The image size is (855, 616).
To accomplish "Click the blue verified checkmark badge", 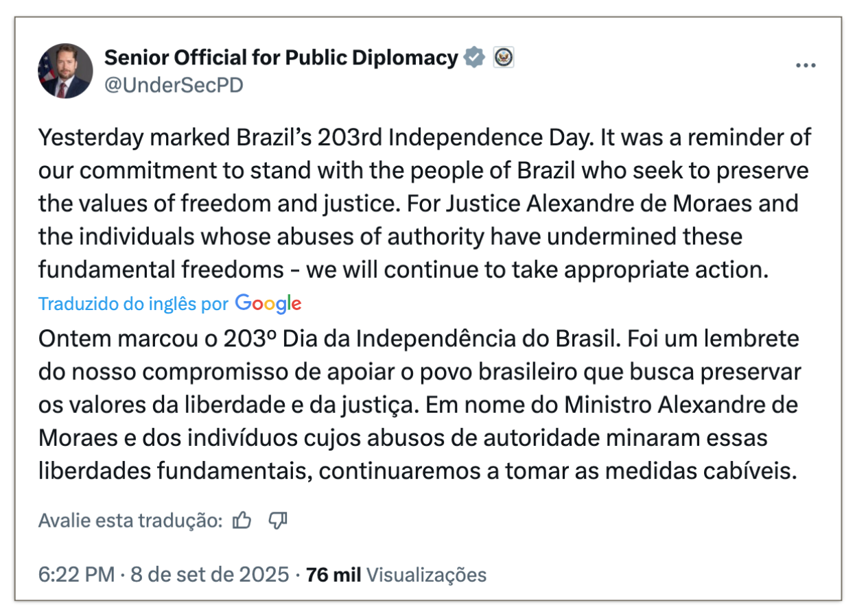I will click(x=474, y=58).
